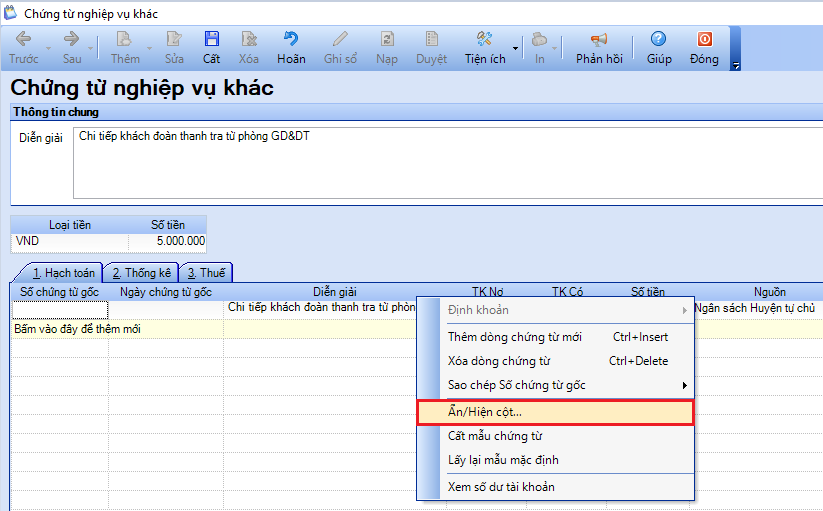Open Giúp help icon

pos(659,40)
